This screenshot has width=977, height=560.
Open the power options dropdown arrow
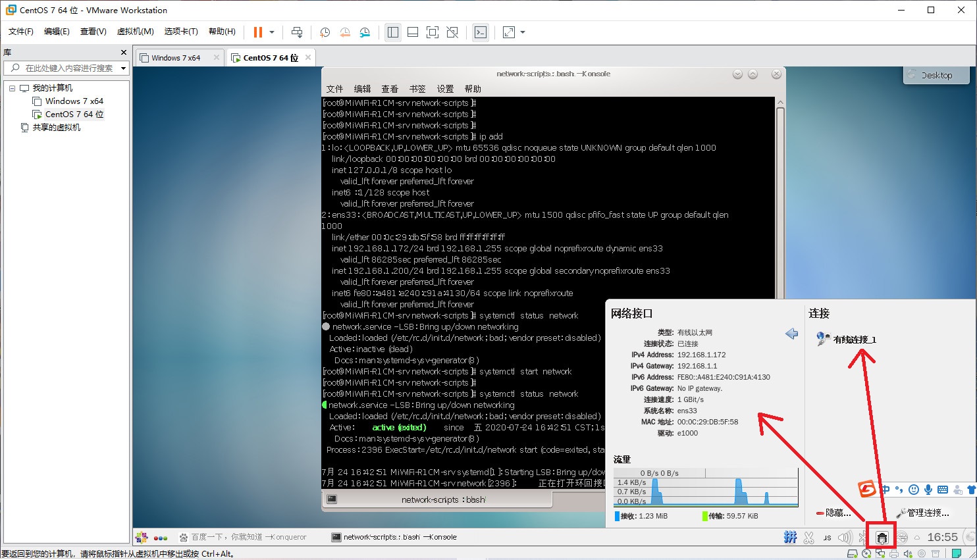(271, 32)
